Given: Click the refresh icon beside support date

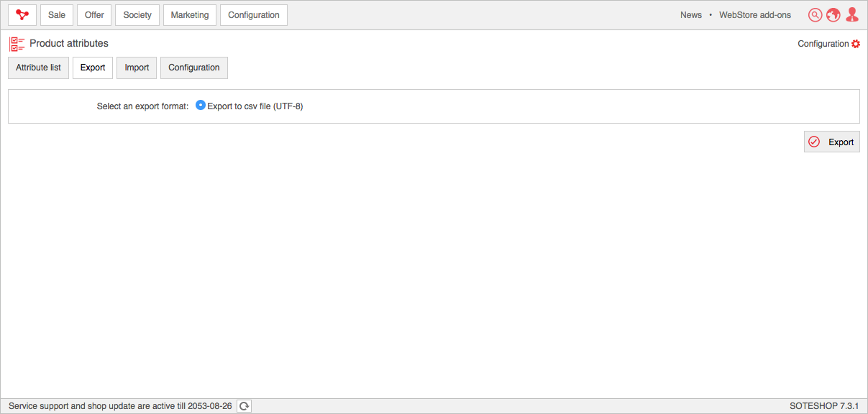Looking at the screenshot, I should [245, 406].
